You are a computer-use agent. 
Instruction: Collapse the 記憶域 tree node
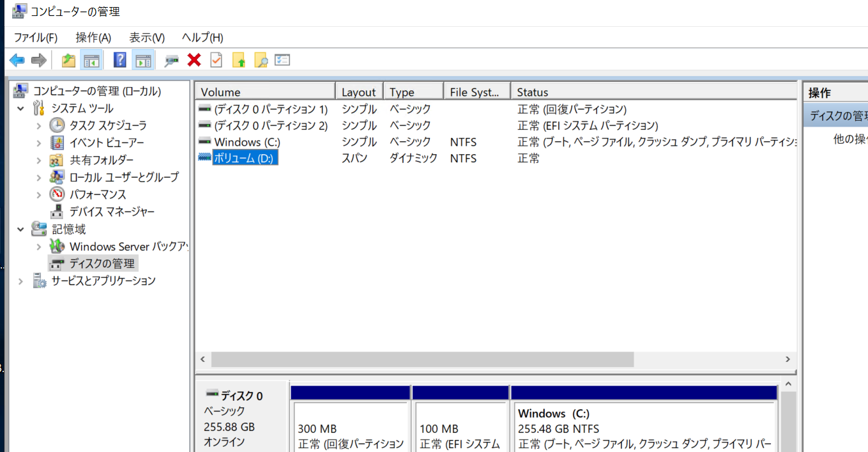(x=20, y=229)
